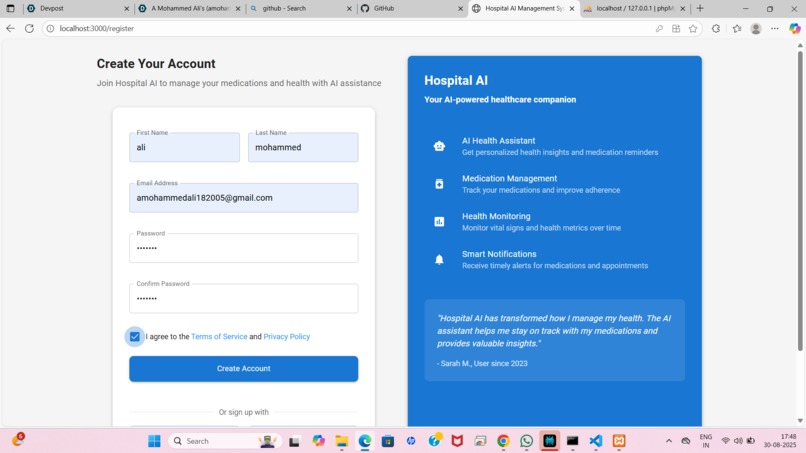Click the AI Health Assistant robot icon
Viewport: 806px width, 453px height.
coord(439,146)
